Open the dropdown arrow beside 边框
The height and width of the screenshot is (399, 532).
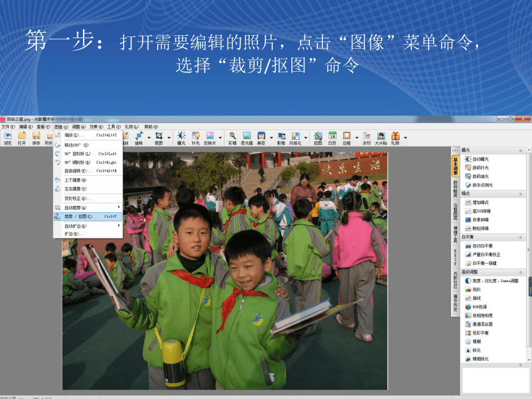tap(356, 137)
